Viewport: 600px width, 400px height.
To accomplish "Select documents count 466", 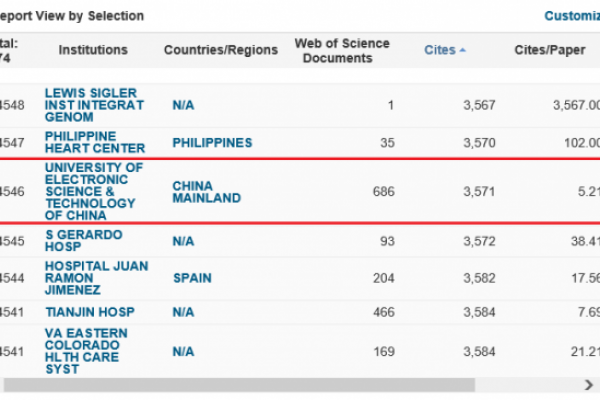I will coord(383,312).
